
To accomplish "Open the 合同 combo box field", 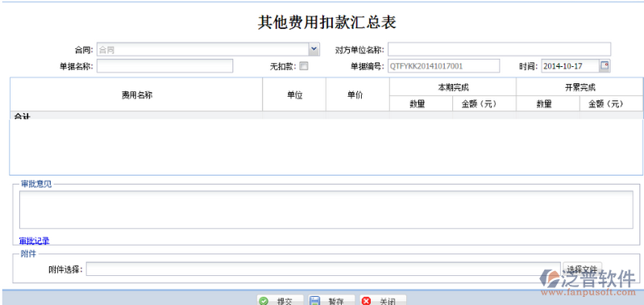I will 208,49.
